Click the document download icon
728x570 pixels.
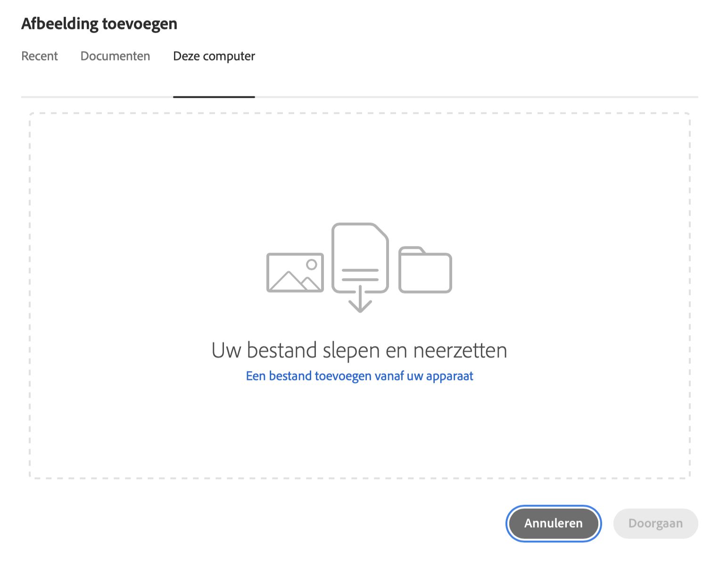tap(360, 267)
